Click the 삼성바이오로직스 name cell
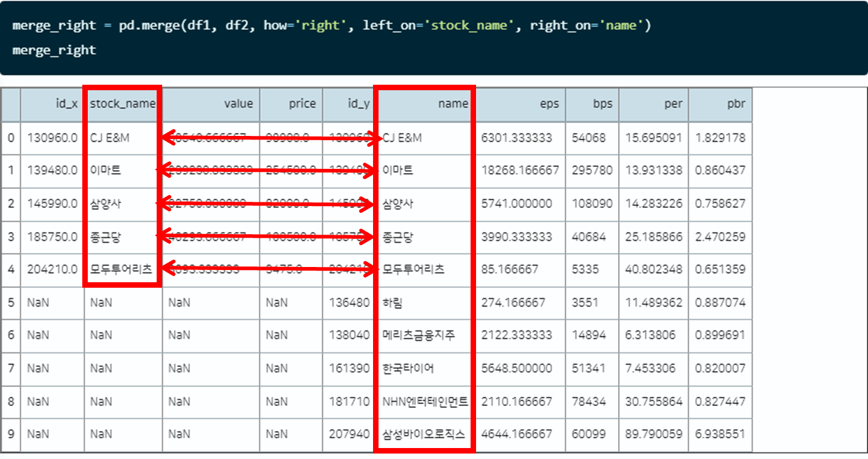The image size is (868, 459). click(424, 434)
